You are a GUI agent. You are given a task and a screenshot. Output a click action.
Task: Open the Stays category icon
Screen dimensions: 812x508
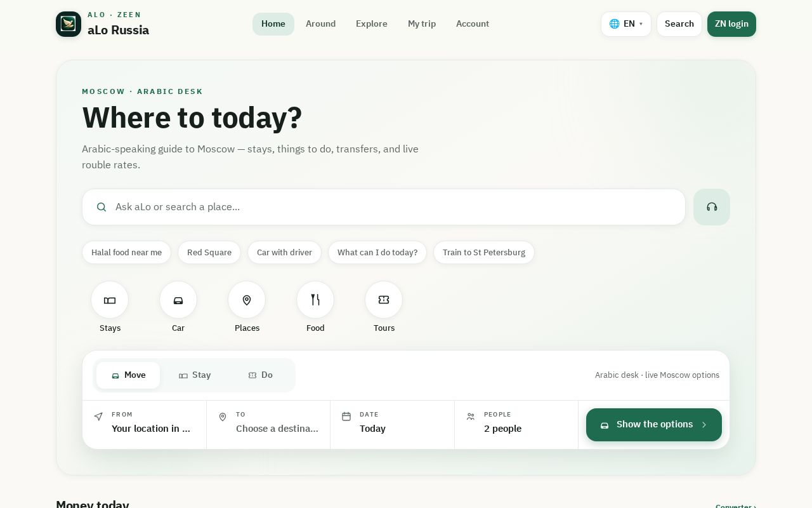pos(110,300)
